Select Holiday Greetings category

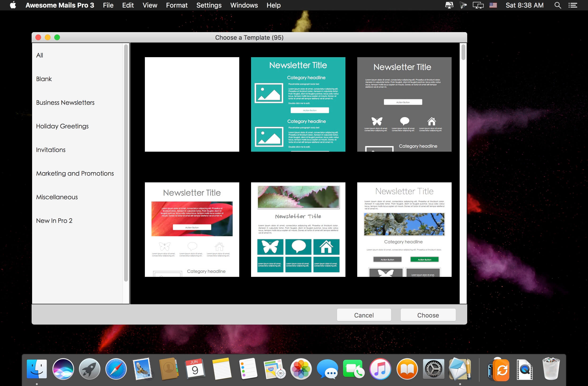click(x=62, y=126)
